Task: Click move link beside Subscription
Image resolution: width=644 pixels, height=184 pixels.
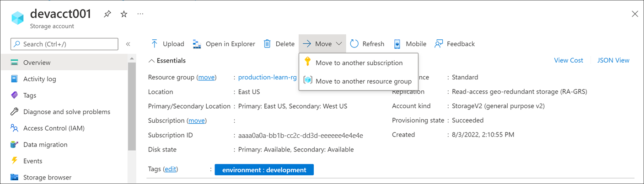Action: tap(197, 121)
